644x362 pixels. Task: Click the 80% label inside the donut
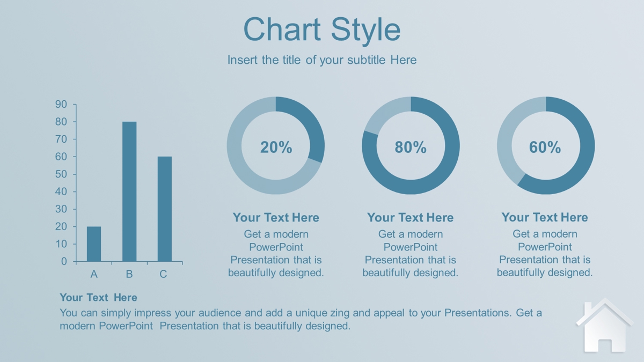pyautogui.click(x=411, y=147)
